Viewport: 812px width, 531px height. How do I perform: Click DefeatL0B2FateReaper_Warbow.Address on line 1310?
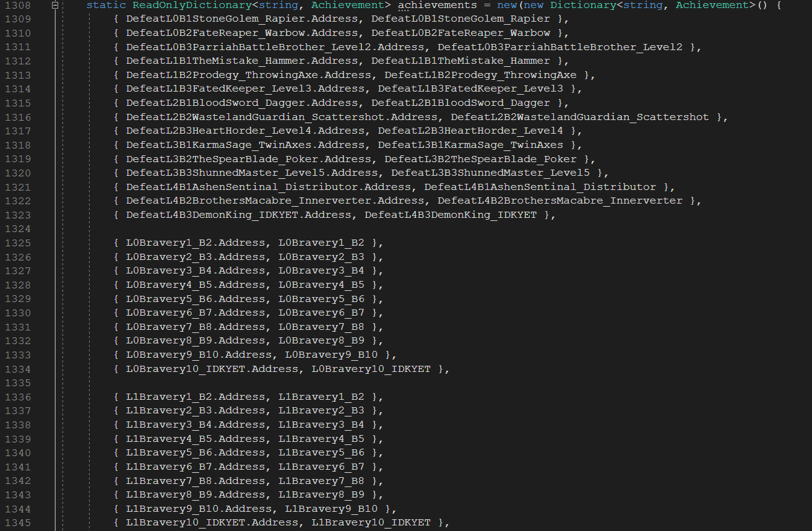242,33
